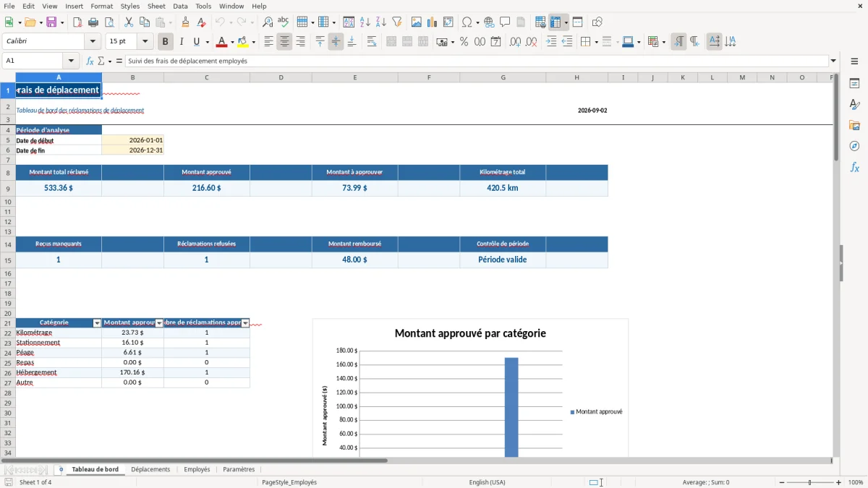Toggle Right-to-Left text direction
Viewport: 868px width, 488px height.
[694, 42]
